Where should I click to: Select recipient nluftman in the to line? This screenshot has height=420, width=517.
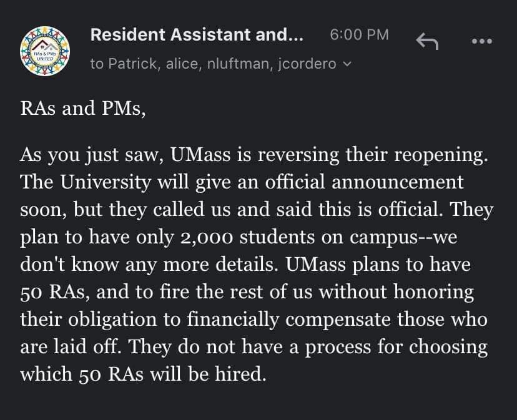240,64
